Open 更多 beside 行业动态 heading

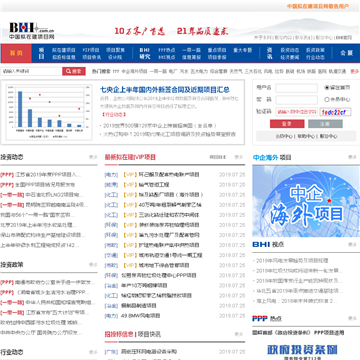point(93,352)
